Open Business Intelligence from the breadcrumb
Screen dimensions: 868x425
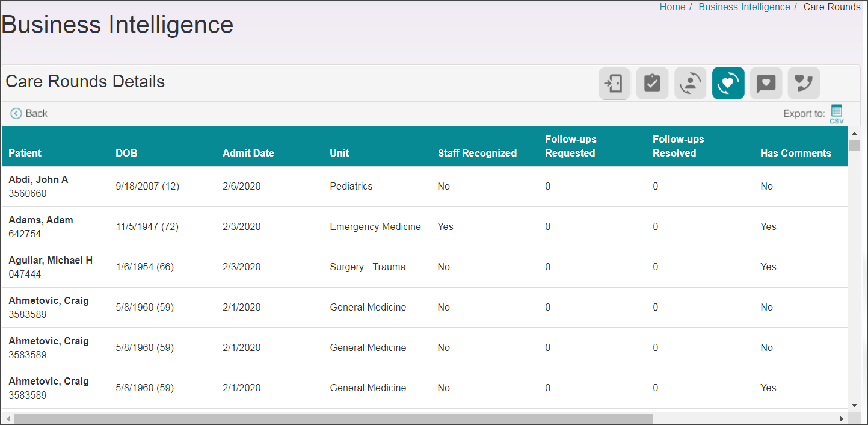744,7
